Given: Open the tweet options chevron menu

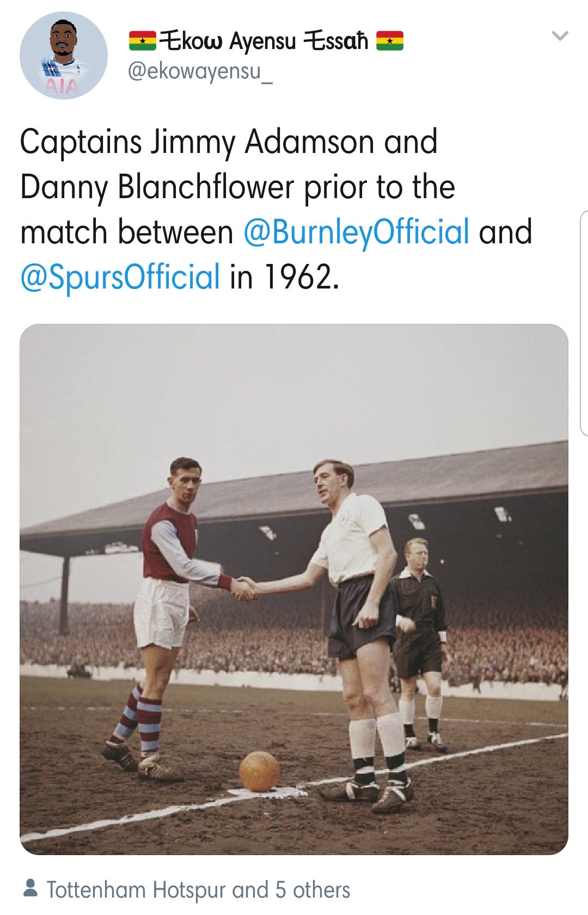Looking at the screenshot, I should (560, 36).
